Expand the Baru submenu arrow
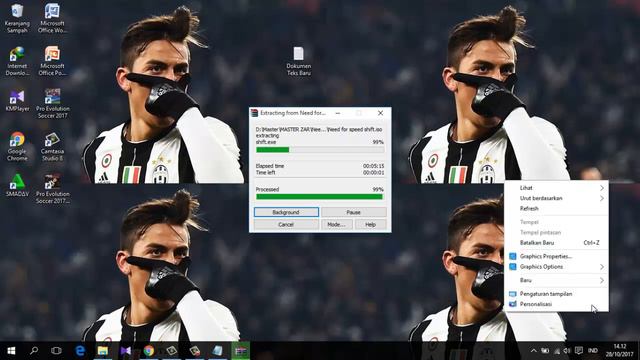The height and width of the screenshot is (360, 640). [602, 280]
